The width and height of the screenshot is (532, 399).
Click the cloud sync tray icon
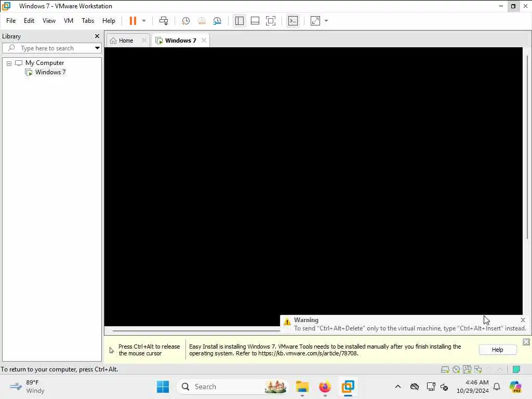[415, 387]
